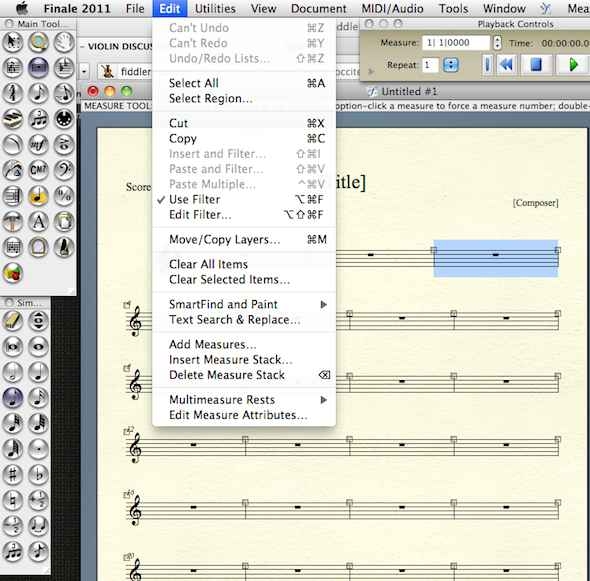Choose the quarter note duration

click(x=38, y=372)
